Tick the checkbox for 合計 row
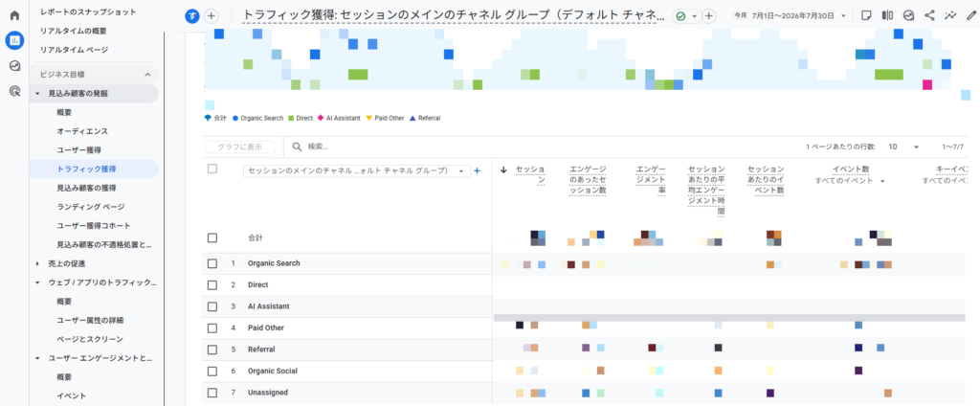Viewport: 980px width, 406px height. click(212, 238)
